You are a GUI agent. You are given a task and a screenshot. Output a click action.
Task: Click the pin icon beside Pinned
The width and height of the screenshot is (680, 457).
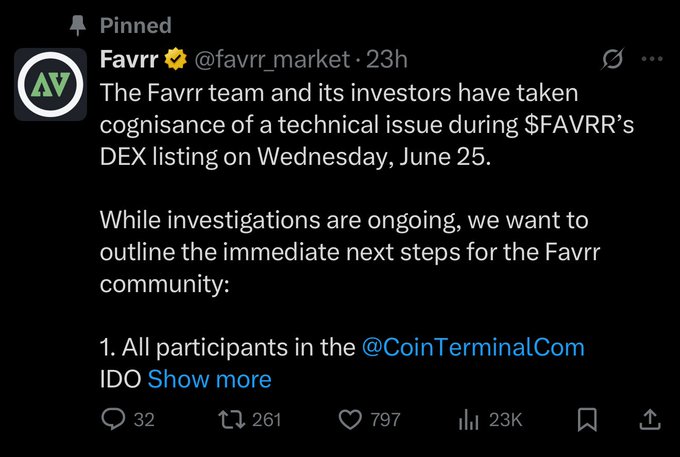pos(78,26)
